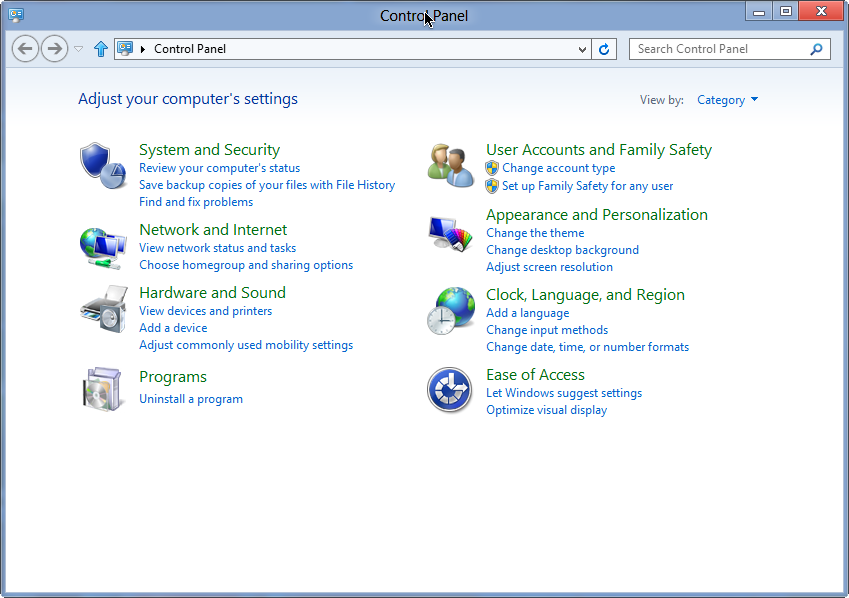Open the Programs disc box icon

coord(102,389)
